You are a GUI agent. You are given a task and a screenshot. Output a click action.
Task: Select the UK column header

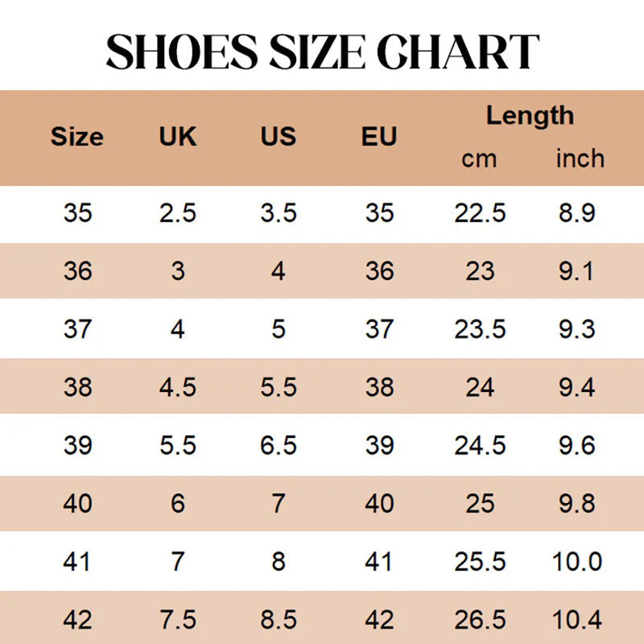(177, 136)
